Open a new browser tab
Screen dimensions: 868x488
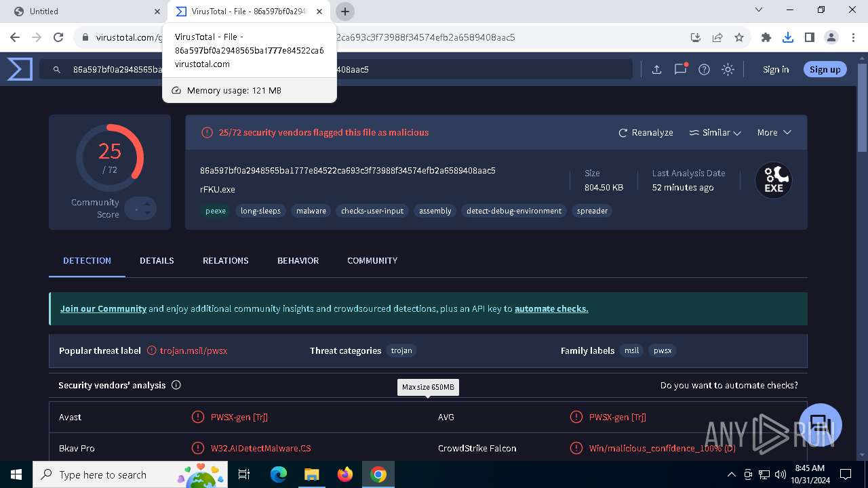pos(345,12)
